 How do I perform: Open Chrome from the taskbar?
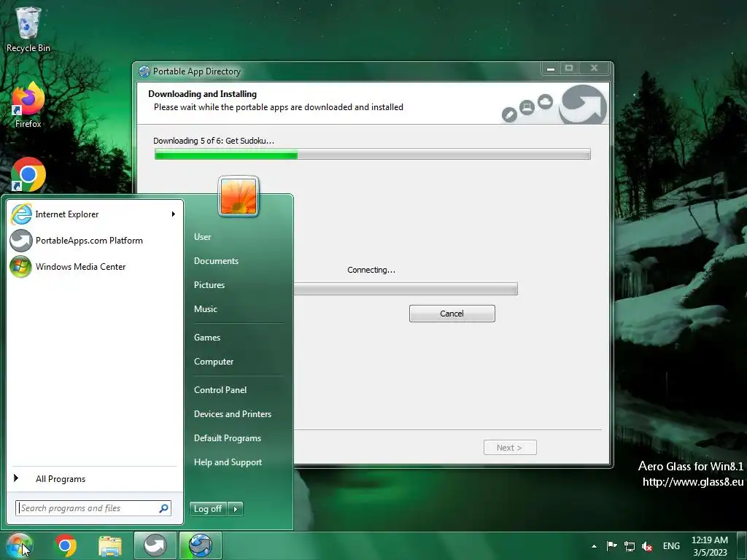point(65,545)
